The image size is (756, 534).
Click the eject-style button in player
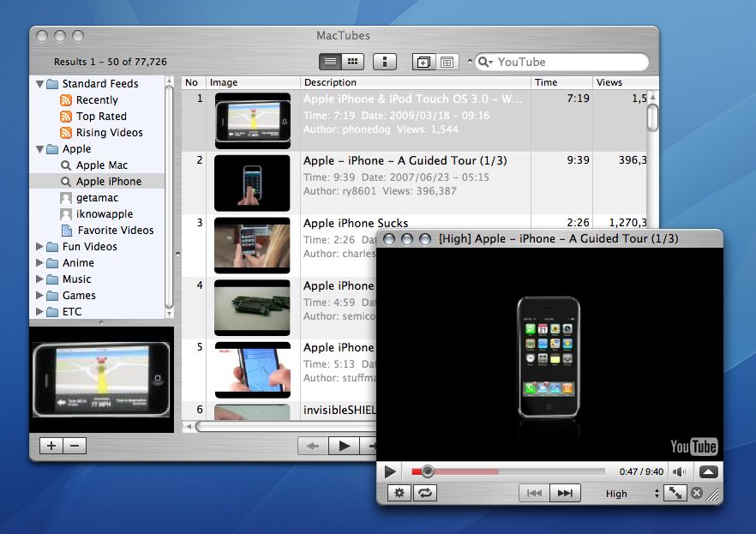click(708, 471)
